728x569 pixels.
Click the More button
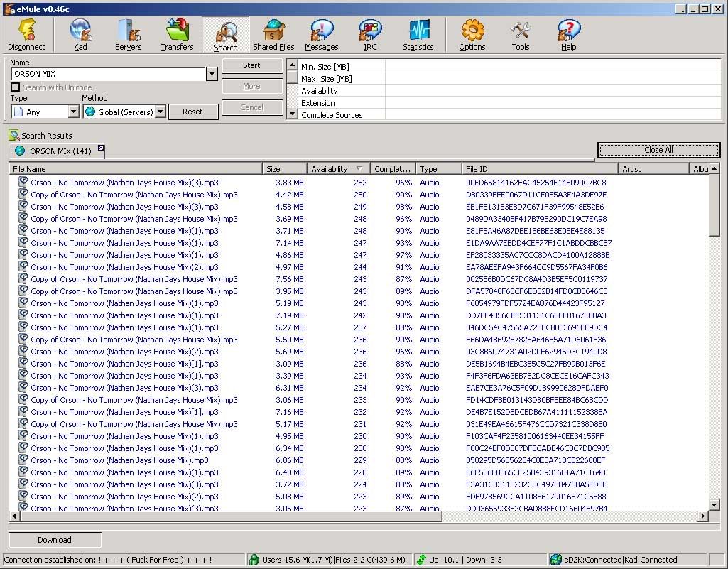click(x=252, y=87)
